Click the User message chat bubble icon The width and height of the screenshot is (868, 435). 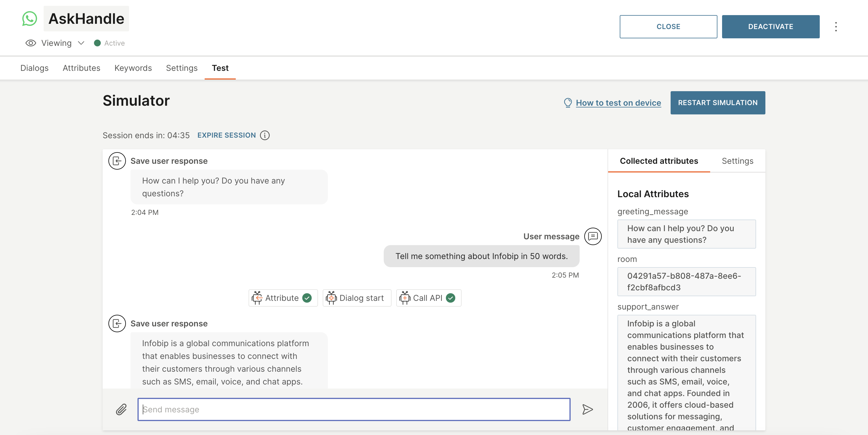pos(593,236)
